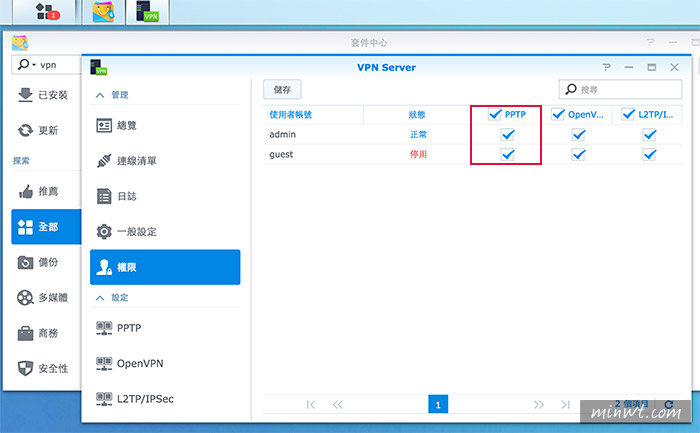Open Package Center from the taskbar
This screenshot has height=433, width=700.
coord(104,12)
